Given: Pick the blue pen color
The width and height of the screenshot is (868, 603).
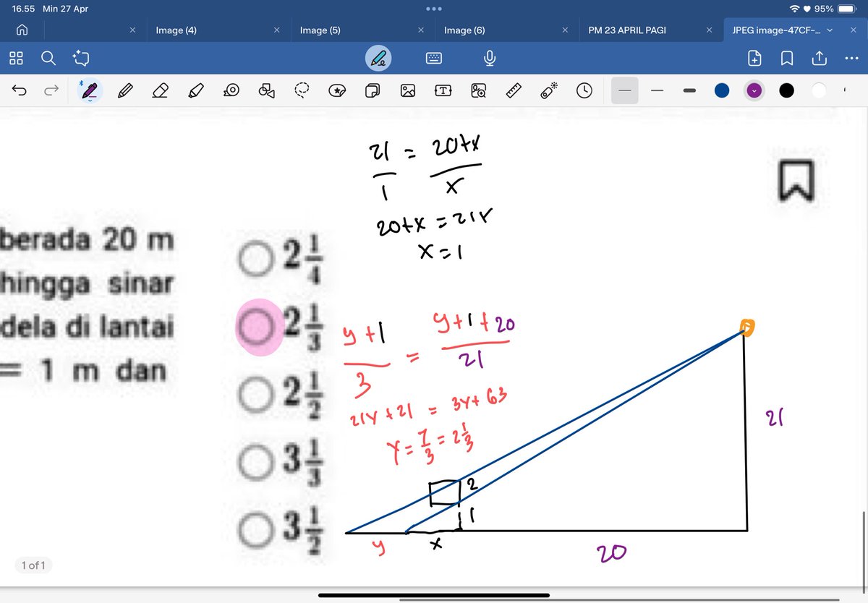Looking at the screenshot, I should click(x=722, y=91).
